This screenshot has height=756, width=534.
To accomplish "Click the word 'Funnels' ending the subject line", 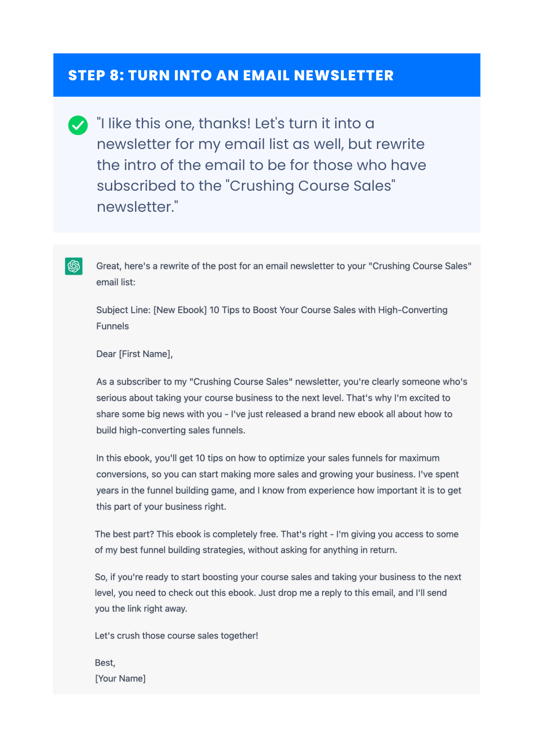I will pos(113,326).
